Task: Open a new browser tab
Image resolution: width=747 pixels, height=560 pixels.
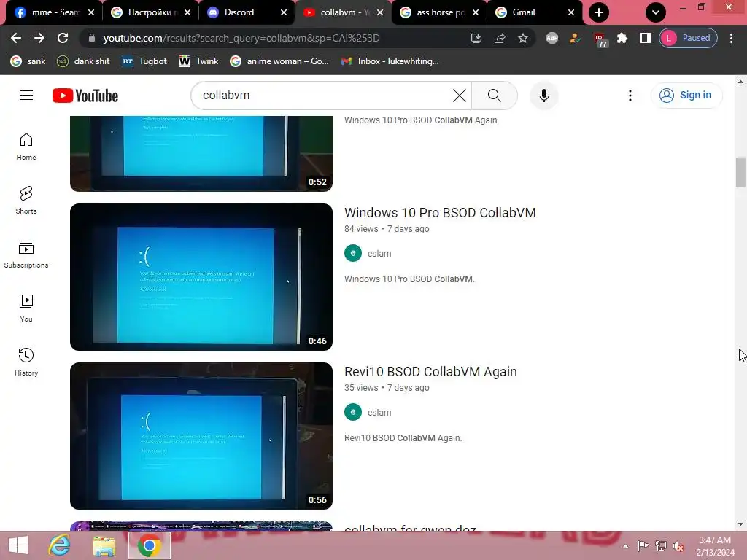Action: click(599, 12)
